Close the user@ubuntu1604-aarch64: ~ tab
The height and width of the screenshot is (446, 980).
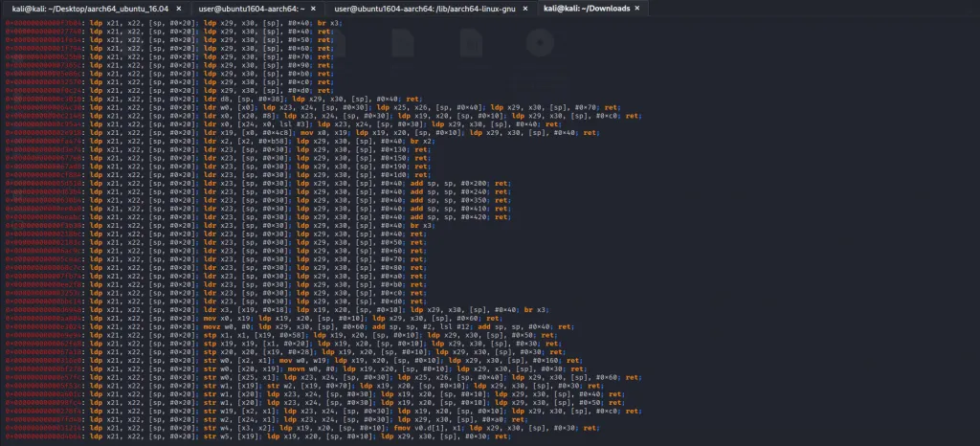click(x=313, y=9)
